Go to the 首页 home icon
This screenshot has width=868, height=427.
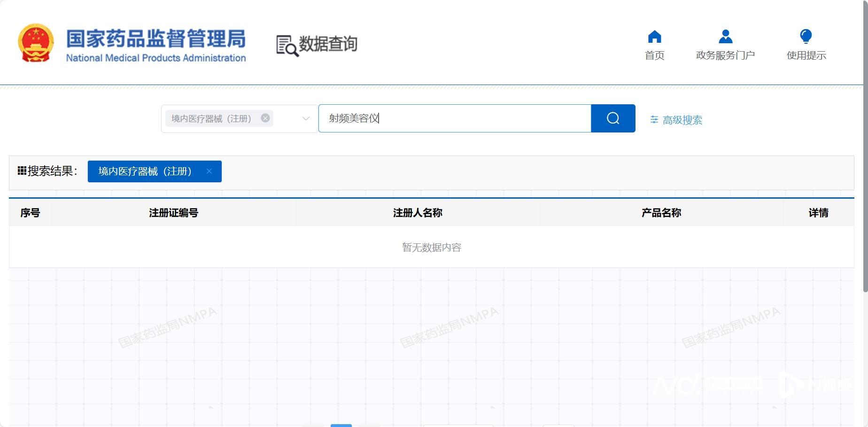pyautogui.click(x=654, y=37)
